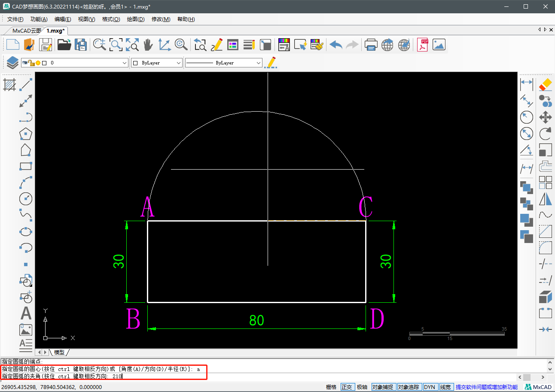Open the 编辑(E) menu
Image resolution: width=555 pixels, height=392 pixels.
(x=63, y=19)
